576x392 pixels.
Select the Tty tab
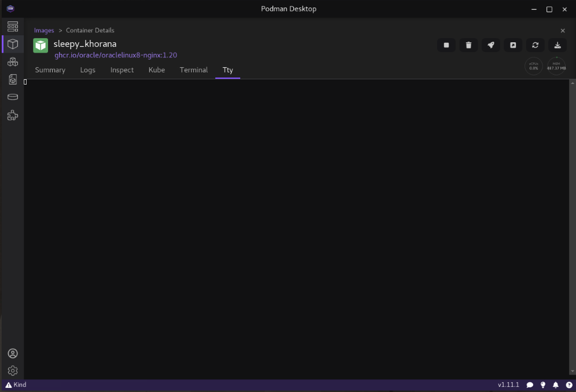[228, 70]
